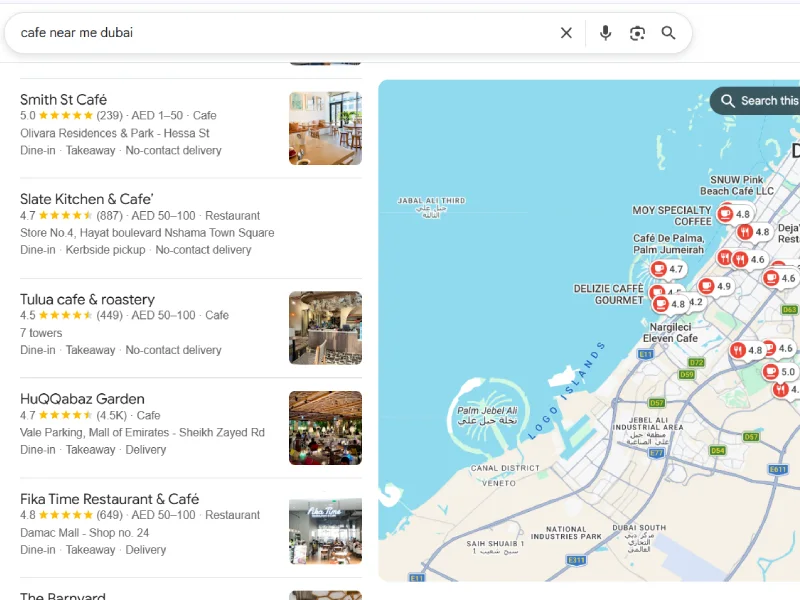
Task: View the HuQQabaz Garden photo thumbnail
Action: click(x=325, y=428)
